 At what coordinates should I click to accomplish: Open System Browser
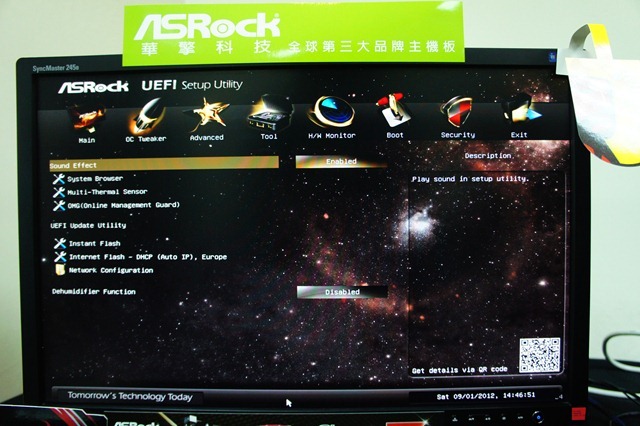(x=95, y=179)
